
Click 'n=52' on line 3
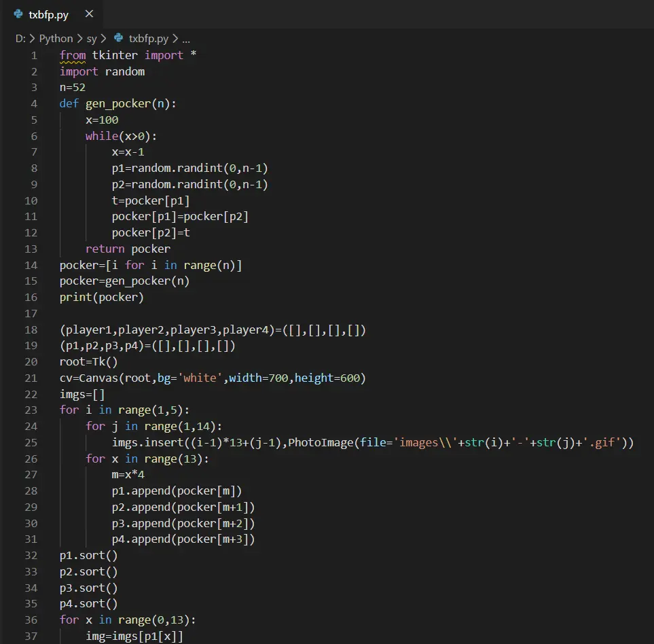pos(73,88)
